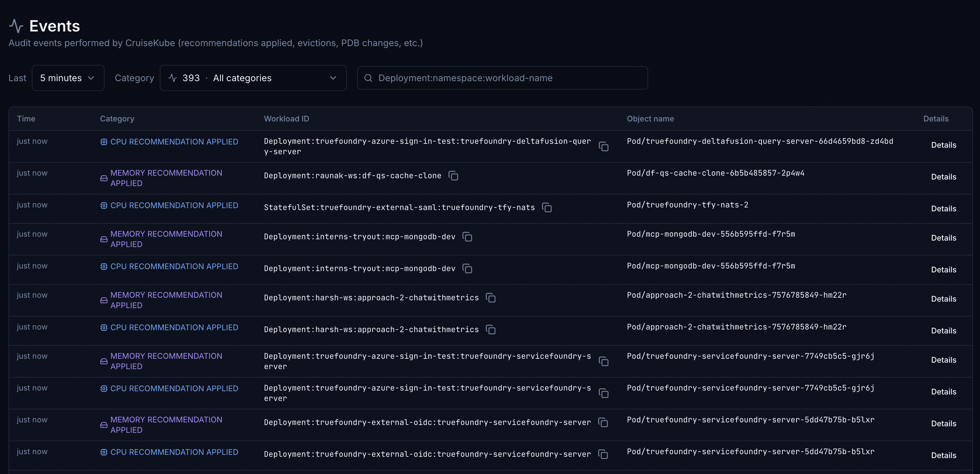Click the Workload ID column header
Viewport: 980px width, 474px height.
[286, 118]
